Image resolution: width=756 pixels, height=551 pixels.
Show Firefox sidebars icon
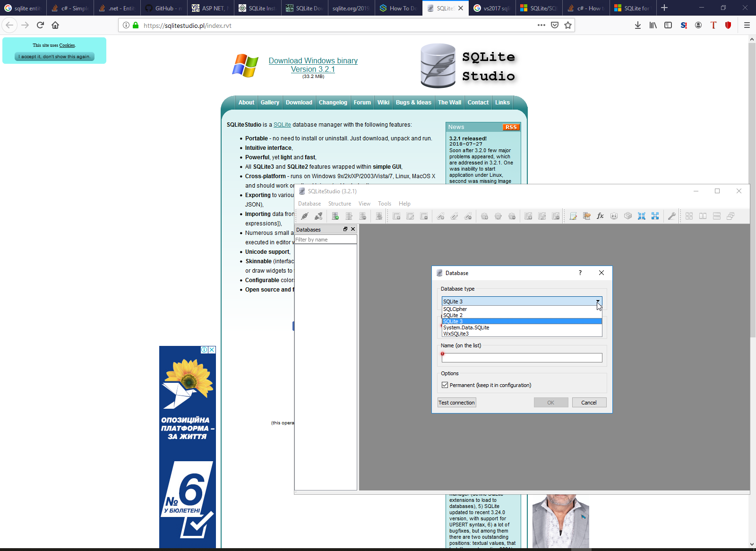tap(668, 25)
